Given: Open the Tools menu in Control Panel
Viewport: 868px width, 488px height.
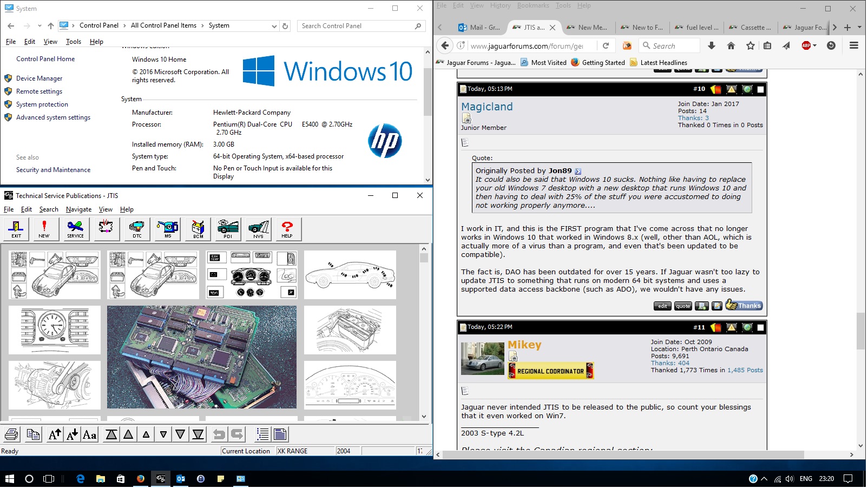Looking at the screenshot, I should click(74, 42).
